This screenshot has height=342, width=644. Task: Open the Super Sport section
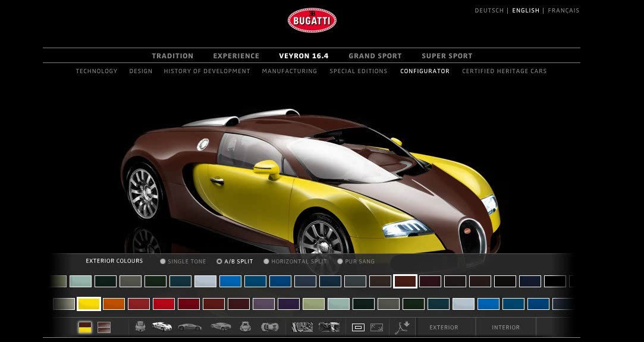coord(447,56)
